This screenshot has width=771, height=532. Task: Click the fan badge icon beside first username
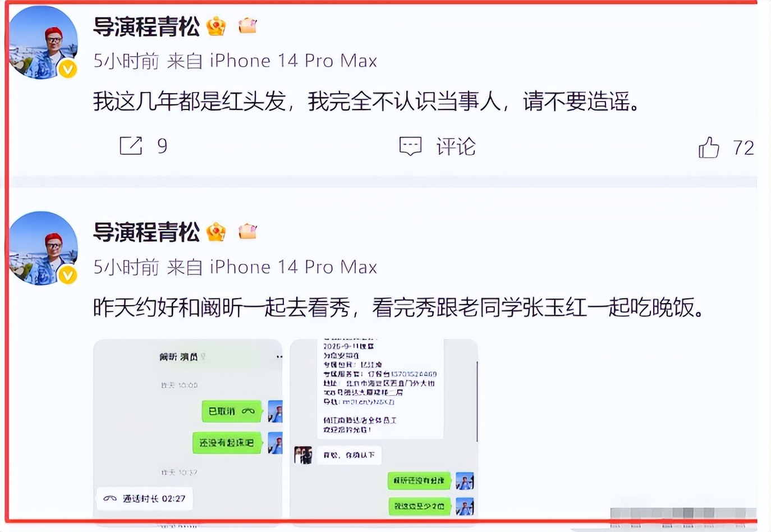(x=247, y=25)
